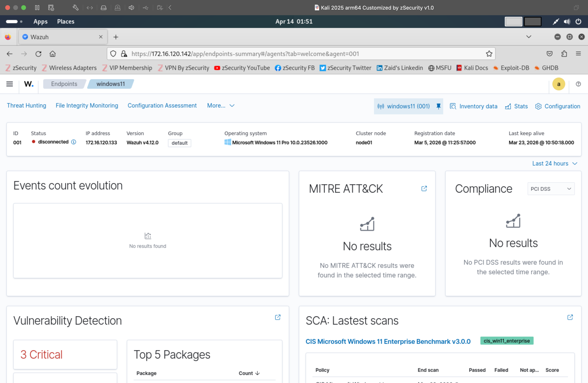Open the Configuration Assessment tab
588x383 pixels.
(x=162, y=106)
